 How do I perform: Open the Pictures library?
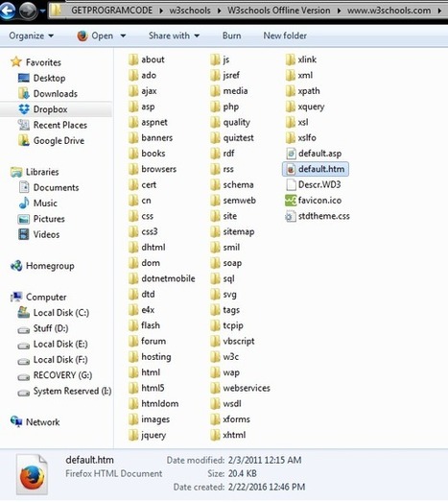(x=41, y=219)
